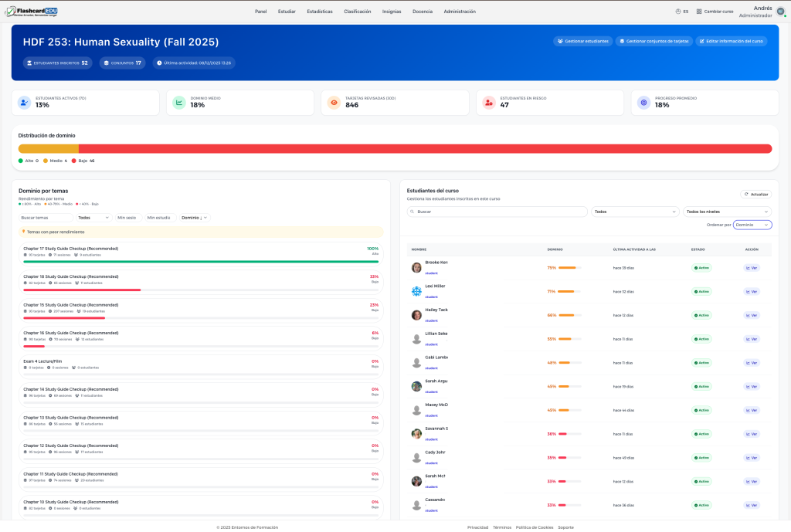Image resolution: width=791 pixels, height=532 pixels.
Task: Open the language selector ES icon
Action: point(677,11)
